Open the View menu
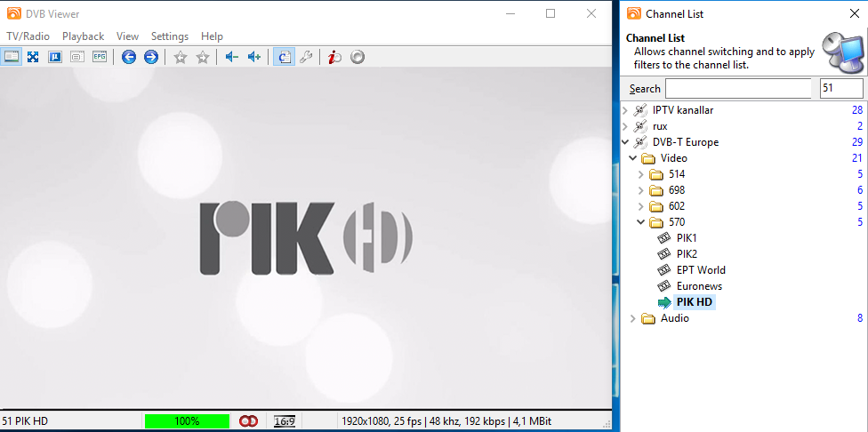The height and width of the screenshot is (432, 868). pos(127,36)
